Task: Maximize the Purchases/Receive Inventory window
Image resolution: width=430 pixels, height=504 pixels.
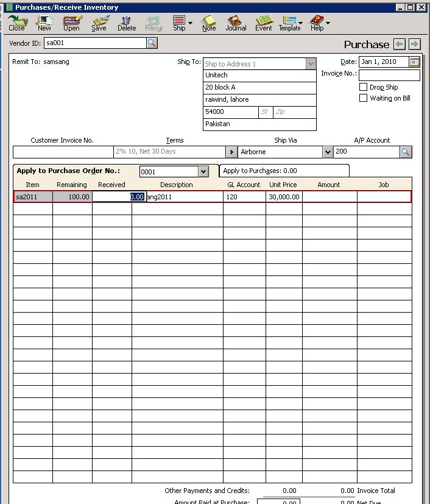Action: point(410,7)
